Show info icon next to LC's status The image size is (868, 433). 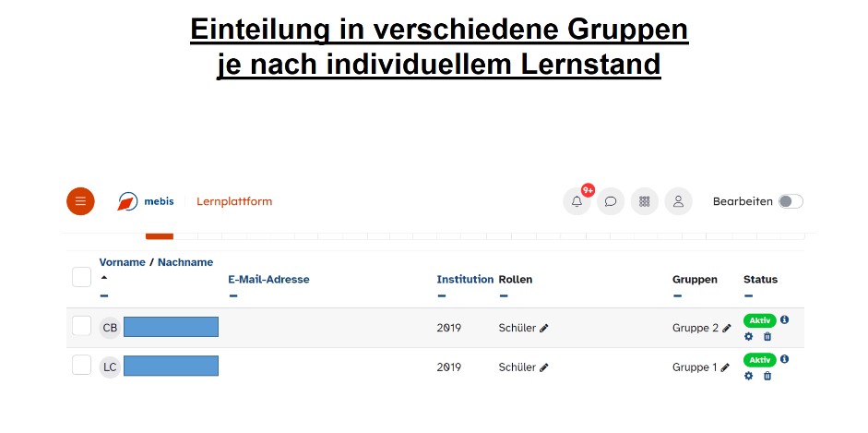click(x=784, y=358)
